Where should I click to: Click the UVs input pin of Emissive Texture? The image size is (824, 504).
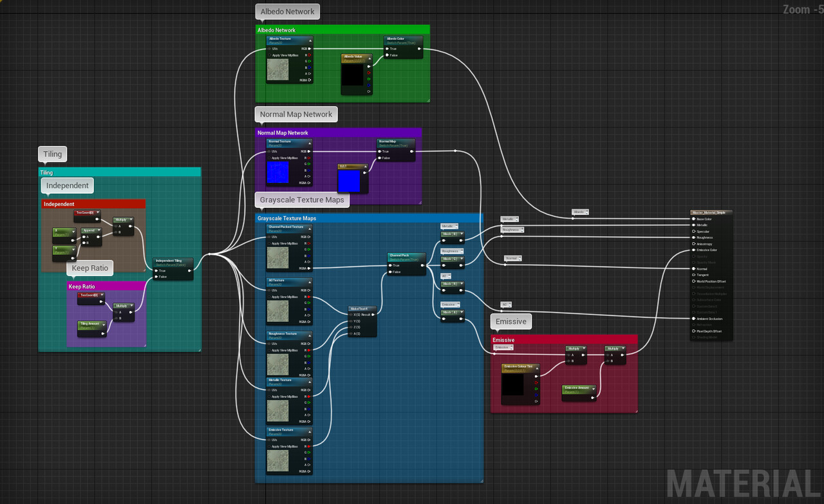pyautogui.click(x=269, y=440)
